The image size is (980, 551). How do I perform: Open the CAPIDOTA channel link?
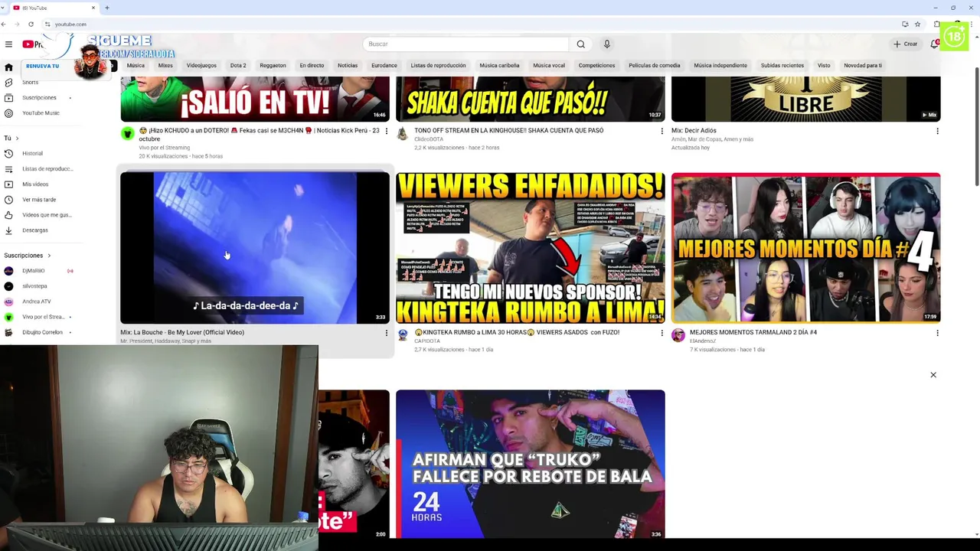coord(429,341)
